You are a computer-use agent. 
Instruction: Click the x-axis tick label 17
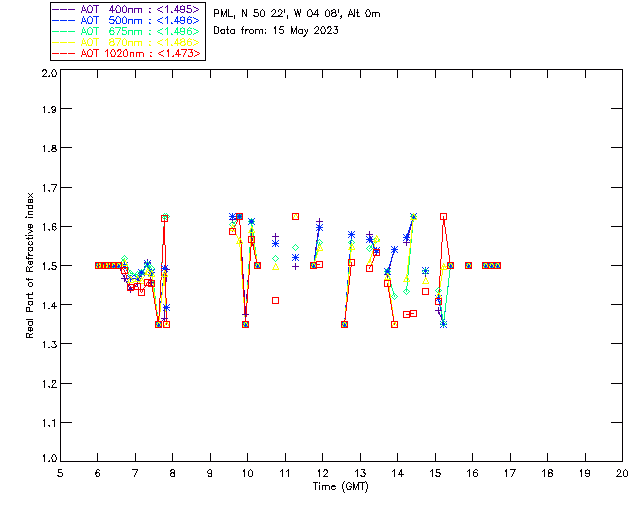coord(510,473)
